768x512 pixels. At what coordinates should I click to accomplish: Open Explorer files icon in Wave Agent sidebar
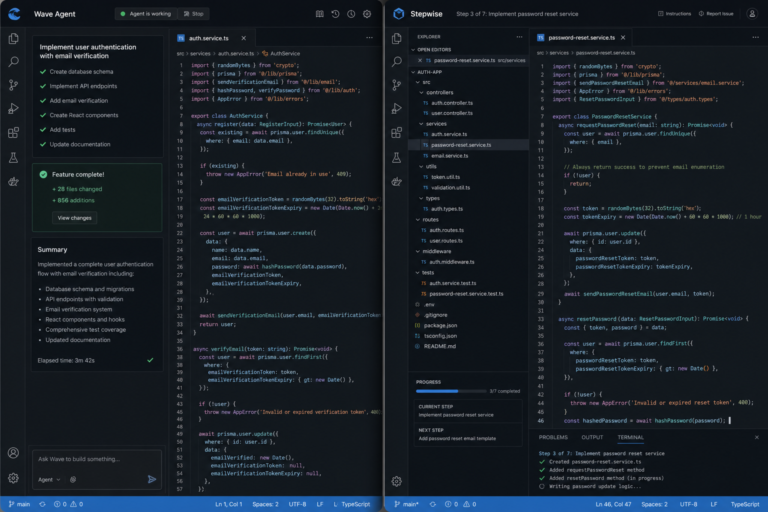pyautogui.click(x=14, y=38)
